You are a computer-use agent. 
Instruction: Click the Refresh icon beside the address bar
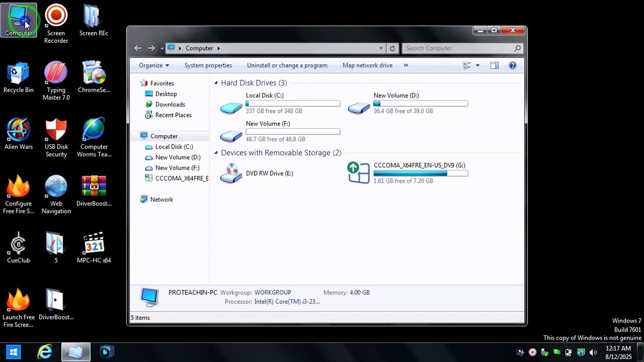[393, 48]
